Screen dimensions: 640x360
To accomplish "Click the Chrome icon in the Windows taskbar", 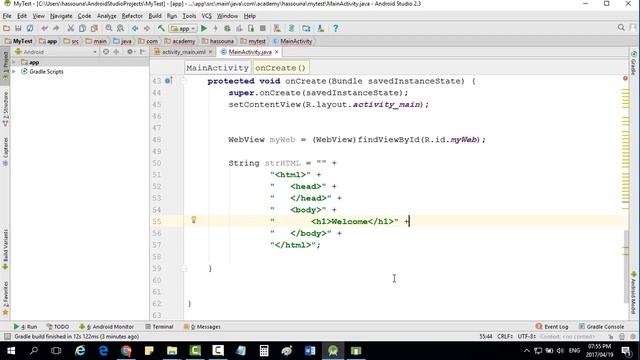I will [x=126, y=351].
